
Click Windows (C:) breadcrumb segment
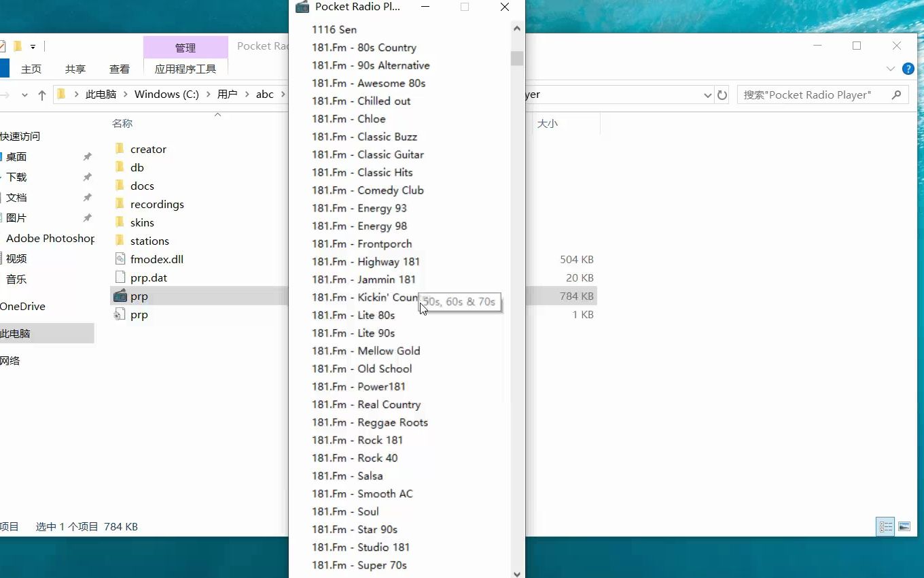tap(166, 95)
